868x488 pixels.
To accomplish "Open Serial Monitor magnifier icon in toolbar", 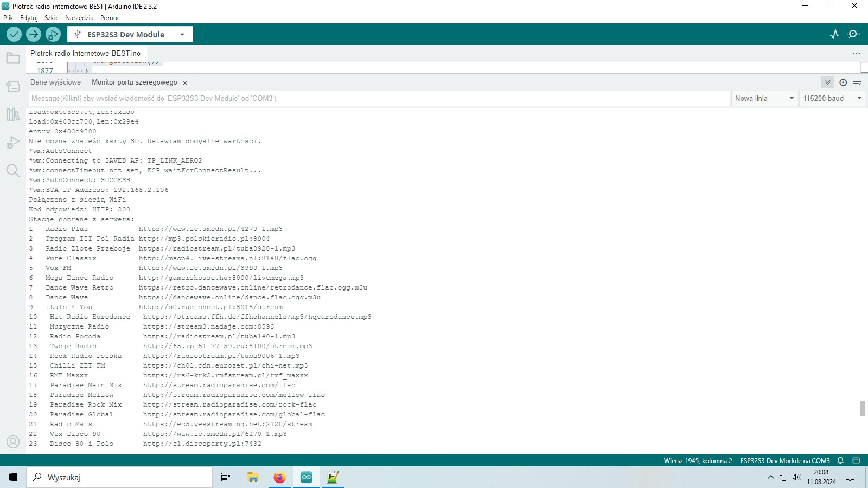I will [854, 34].
